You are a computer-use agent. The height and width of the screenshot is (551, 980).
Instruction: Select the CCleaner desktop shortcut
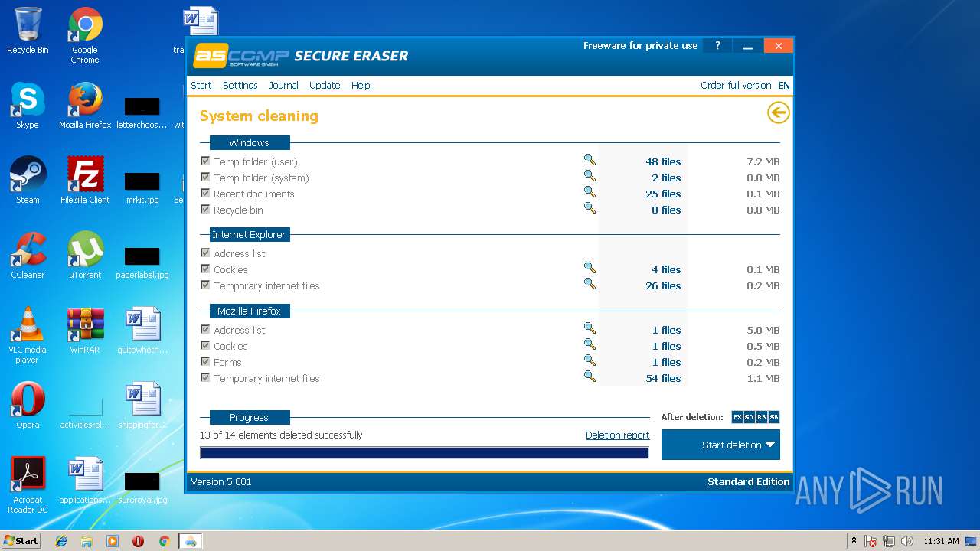coord(28,256)
